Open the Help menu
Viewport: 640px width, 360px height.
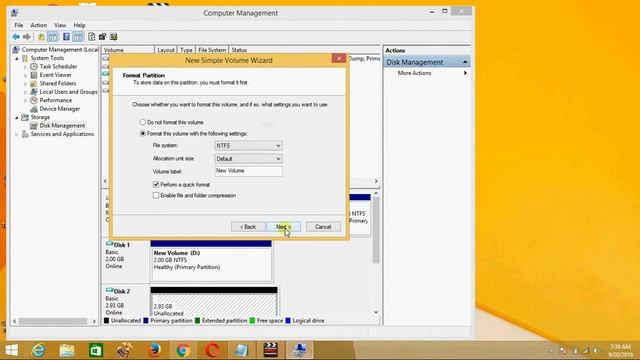pyautogui.click(x=79, y=25)
